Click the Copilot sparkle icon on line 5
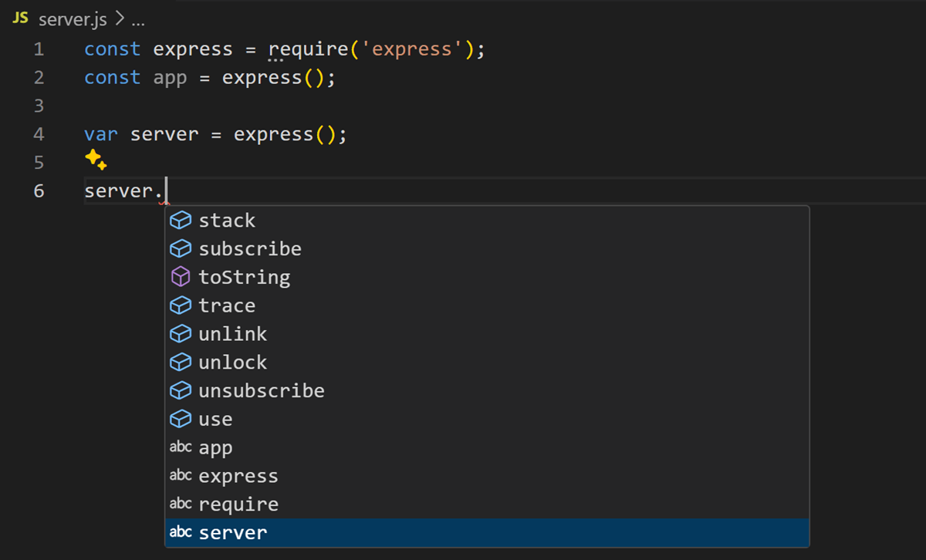This screenshot has width=926, height=560. [x=96, y=160]
